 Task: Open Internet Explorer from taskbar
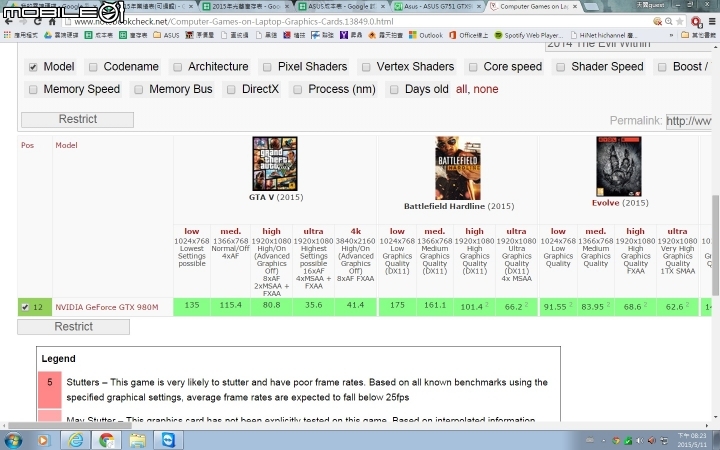tap(76, 441)
